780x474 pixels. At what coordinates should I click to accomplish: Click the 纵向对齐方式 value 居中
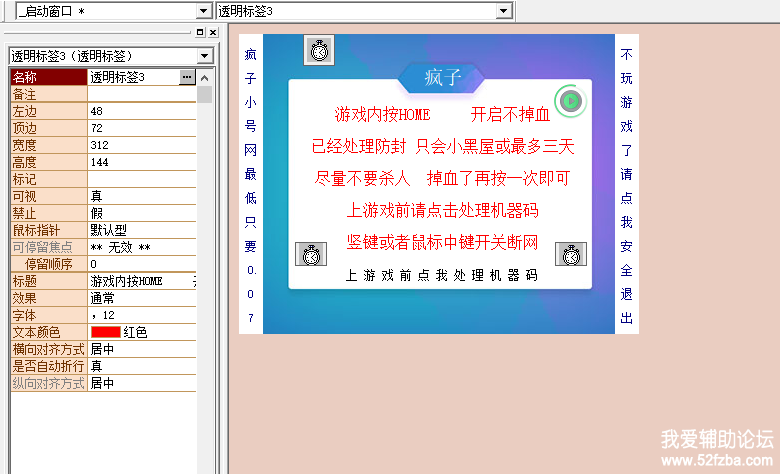(142, 383)
